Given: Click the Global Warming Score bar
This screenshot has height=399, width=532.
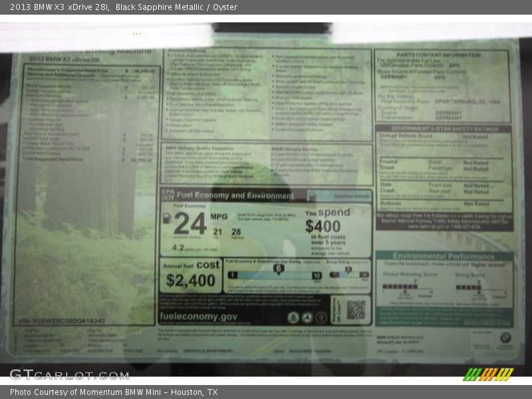Looking at the screenshot, I should (x=408, y=287).
